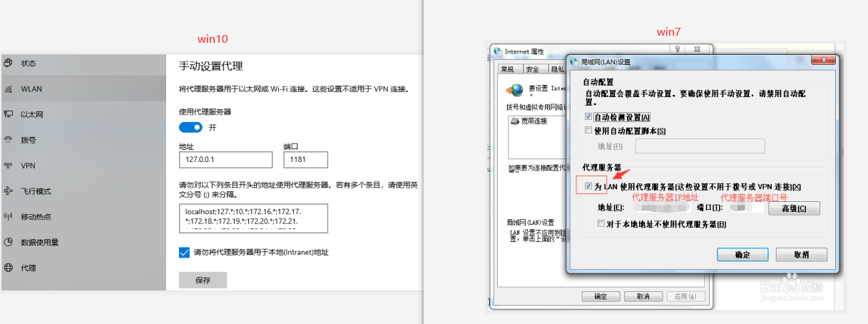Select the 拨号 (Dial-up) icon
The image size is (868, 324).
[x=8, y=140]
